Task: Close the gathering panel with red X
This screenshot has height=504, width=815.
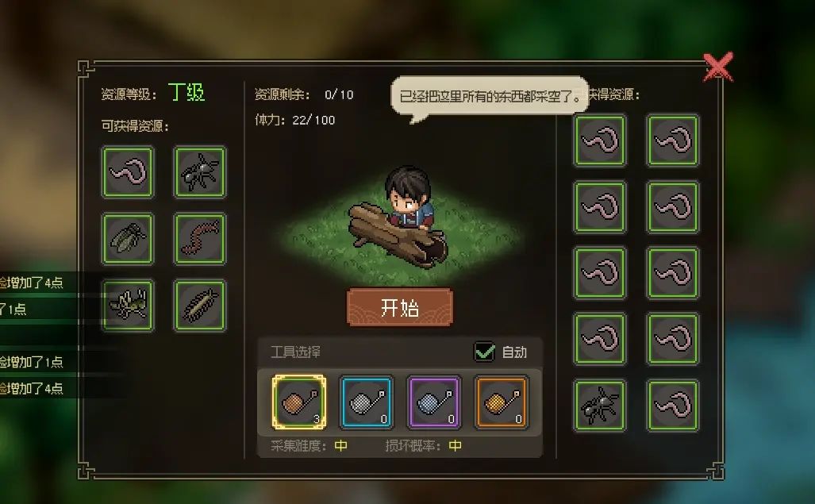Action: coord(718,67)
